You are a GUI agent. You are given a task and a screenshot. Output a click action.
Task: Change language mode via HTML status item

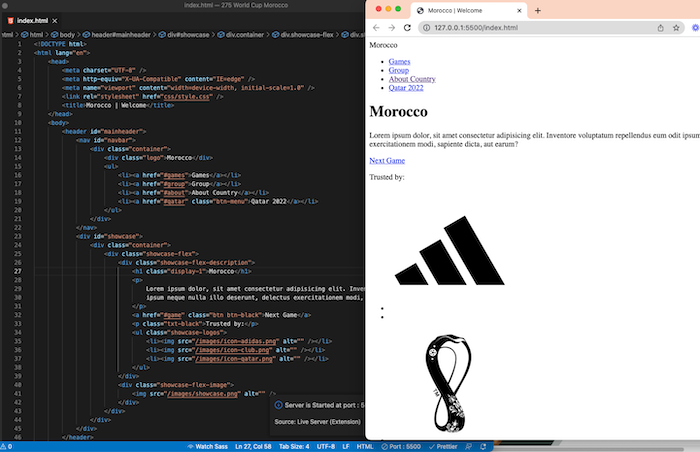click(x=365, y=446)
